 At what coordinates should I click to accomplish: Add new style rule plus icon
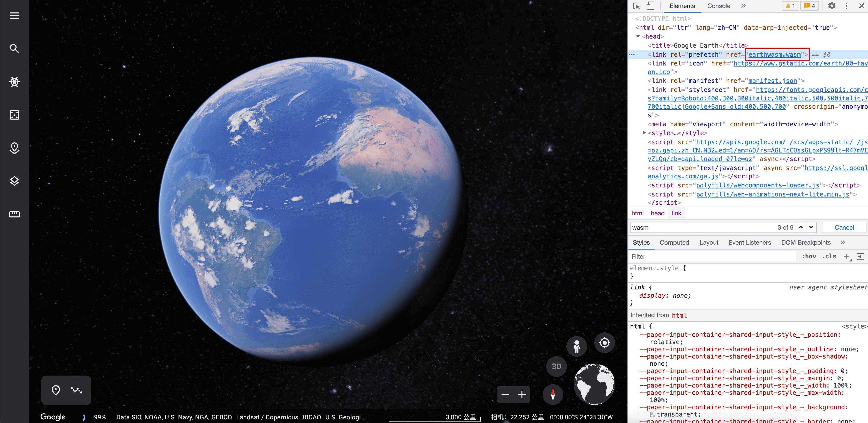[846, 257]
